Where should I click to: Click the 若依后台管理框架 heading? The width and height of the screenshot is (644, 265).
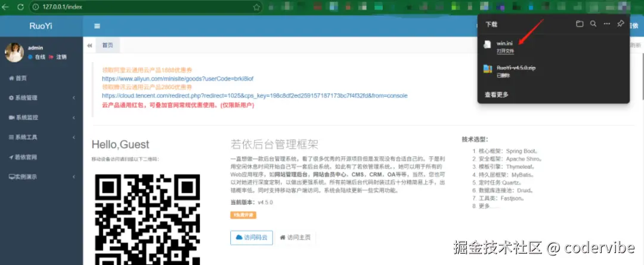[274, 144]
